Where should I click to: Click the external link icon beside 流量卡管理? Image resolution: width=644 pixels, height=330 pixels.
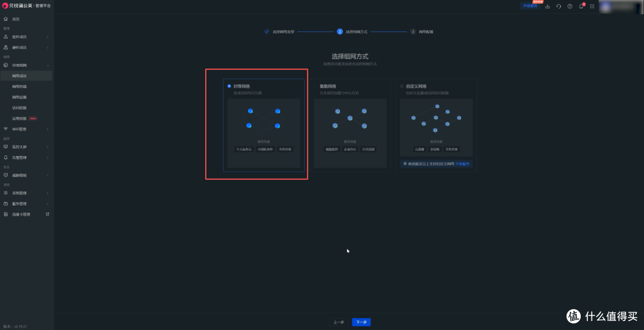tap(47, 214)
